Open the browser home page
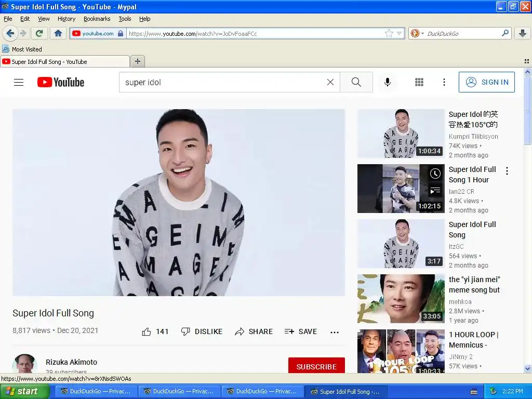Screen dimensions: 532x399 point(58,33)
